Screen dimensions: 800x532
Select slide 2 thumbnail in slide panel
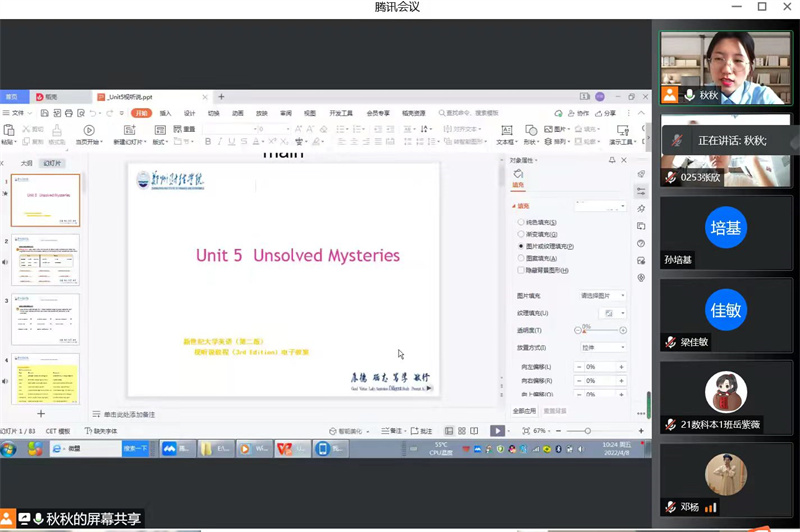(x=45, y=260)
